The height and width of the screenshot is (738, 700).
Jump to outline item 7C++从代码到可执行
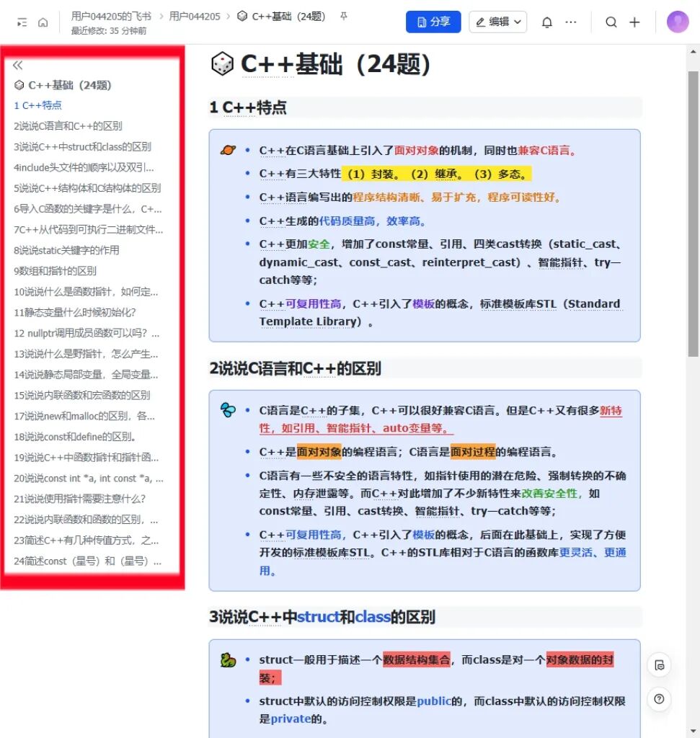pos(89,230)
